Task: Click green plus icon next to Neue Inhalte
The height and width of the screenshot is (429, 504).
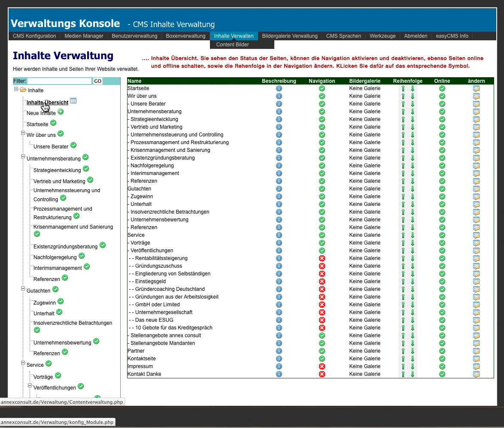Action: coord(61,112)
